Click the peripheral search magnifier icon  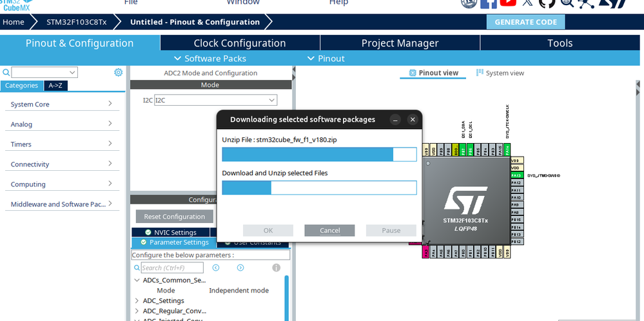(x=6, y=73)
